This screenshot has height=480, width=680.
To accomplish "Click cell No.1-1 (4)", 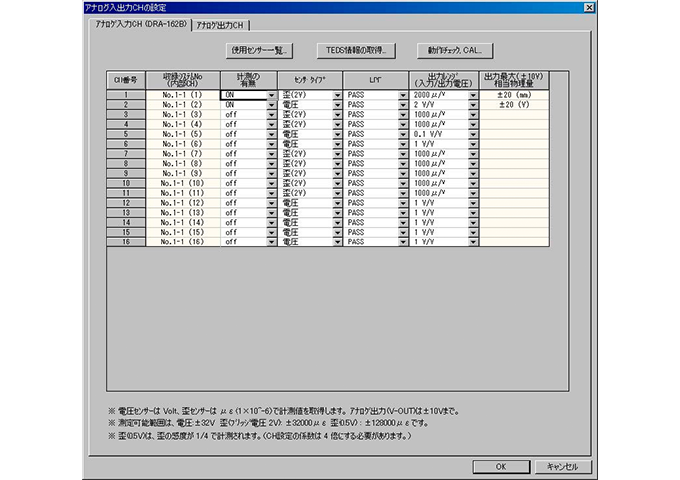I will coord(183,124).
